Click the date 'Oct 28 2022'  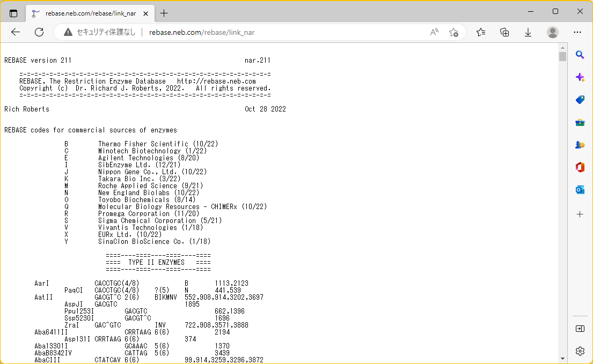pyautogui.click(x=265, y=109)
